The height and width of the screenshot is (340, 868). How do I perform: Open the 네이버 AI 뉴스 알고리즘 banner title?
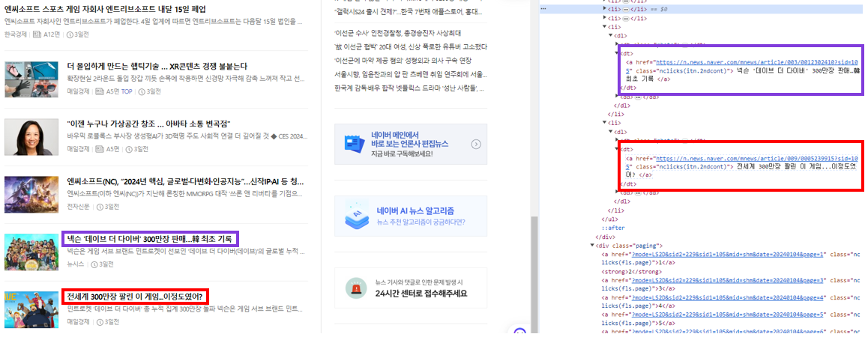coord(416,210)
